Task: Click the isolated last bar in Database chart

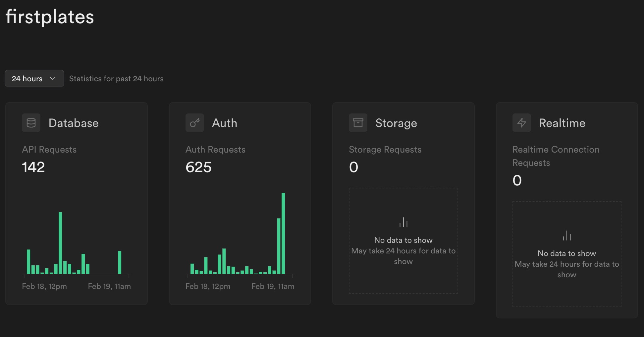Action: pos(120,262)
